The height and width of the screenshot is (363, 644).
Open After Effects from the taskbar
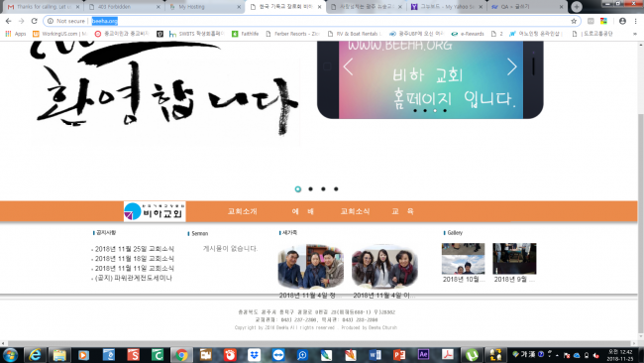click(x=423, y=354)
